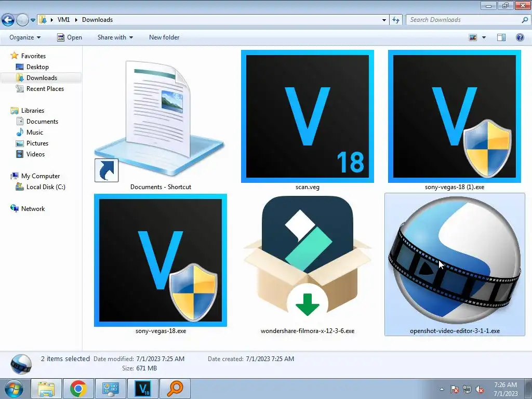Open the view options dropdown arrow

coord(484,37)
